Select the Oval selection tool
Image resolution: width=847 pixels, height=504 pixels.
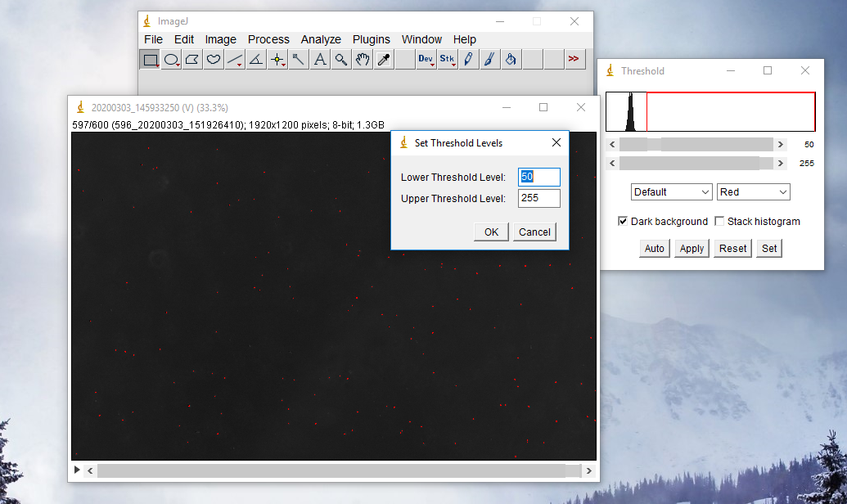171,60
